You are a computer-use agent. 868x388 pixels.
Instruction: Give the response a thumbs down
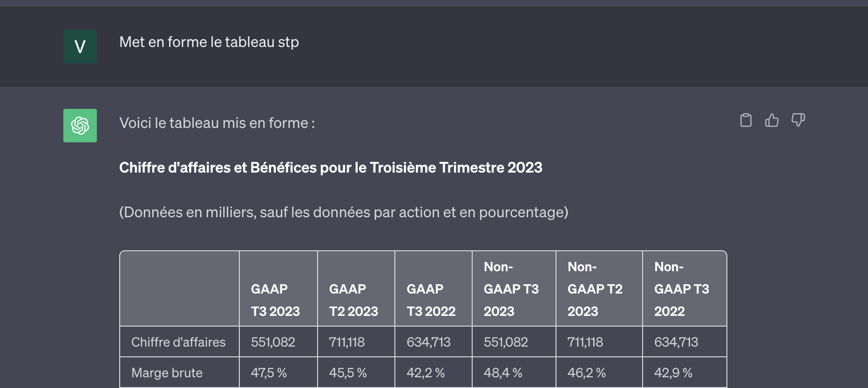798,120
